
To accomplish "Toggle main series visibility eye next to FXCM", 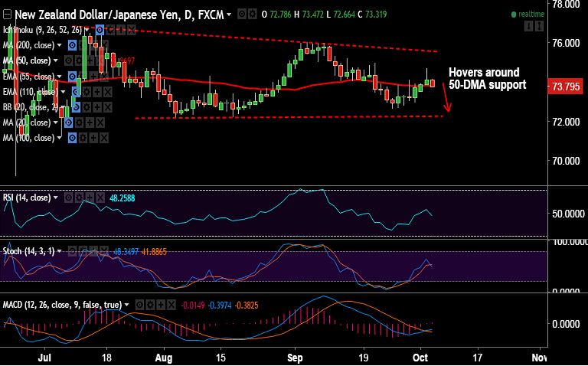I will pos(242,15).
